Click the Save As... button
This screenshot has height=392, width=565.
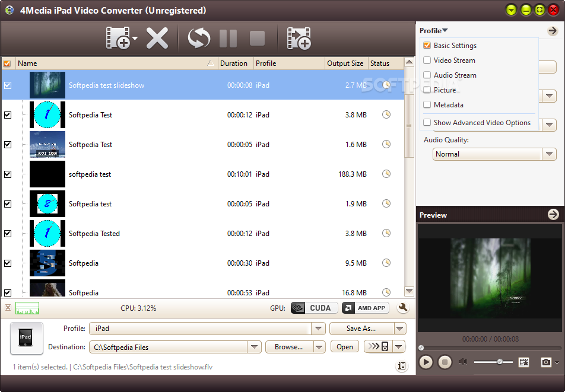361,329
